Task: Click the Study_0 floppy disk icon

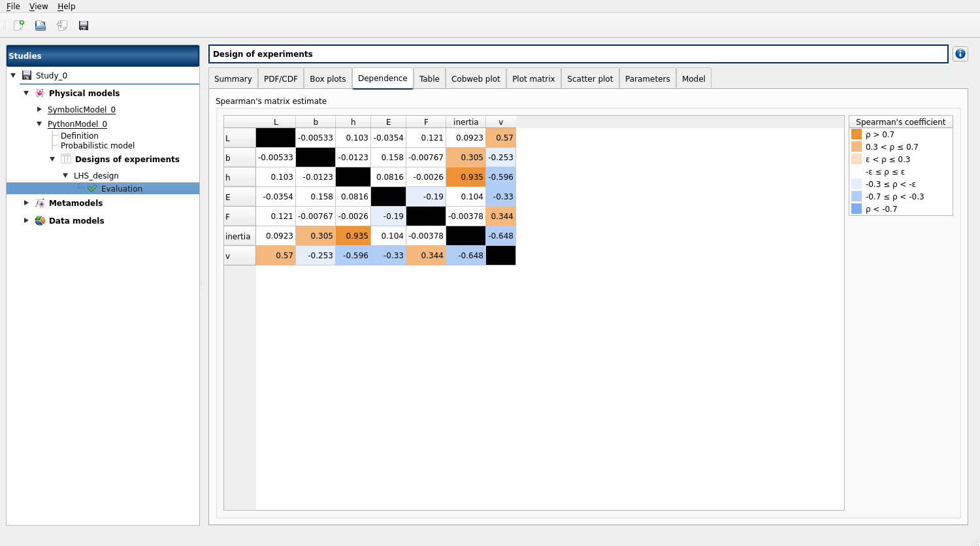Action: (x=27, y=75)
